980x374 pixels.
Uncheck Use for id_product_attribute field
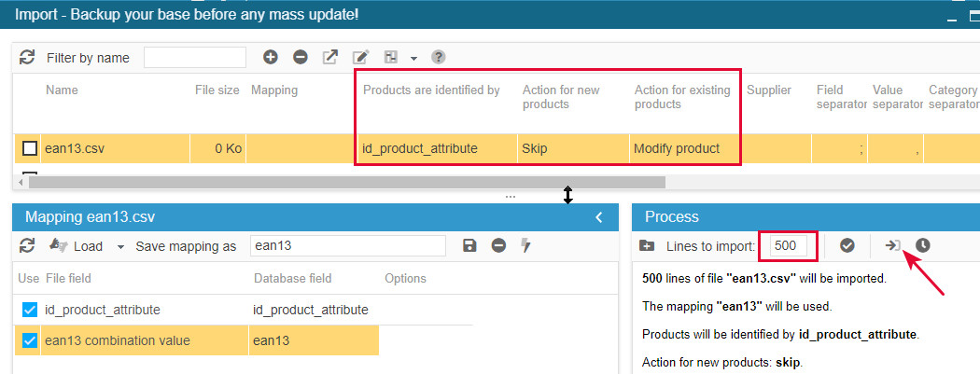[x=29, y=310]
